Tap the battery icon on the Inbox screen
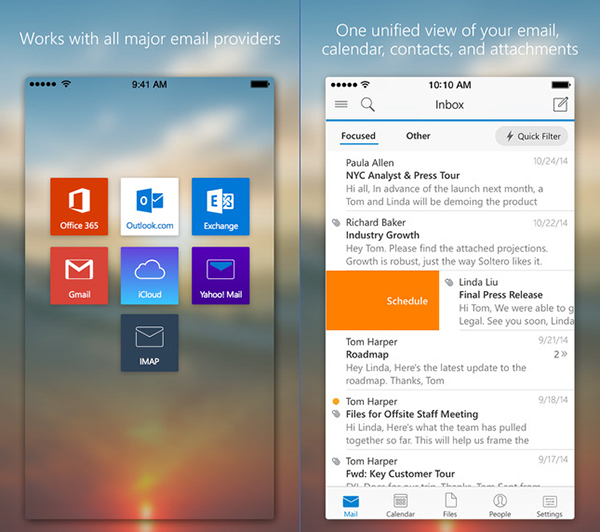Image resolution: width=600 pixels, height=532 pixels. (x=561, y=85)
